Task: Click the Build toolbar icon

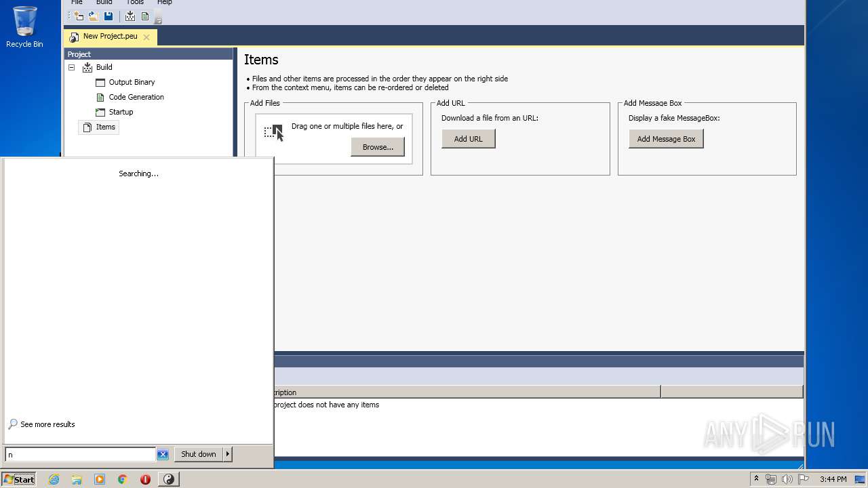Action: coord(130,16)
